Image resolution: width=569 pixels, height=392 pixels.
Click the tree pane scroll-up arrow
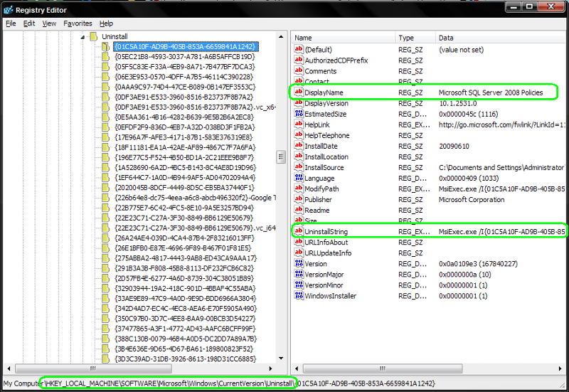[x=281, y=37]
